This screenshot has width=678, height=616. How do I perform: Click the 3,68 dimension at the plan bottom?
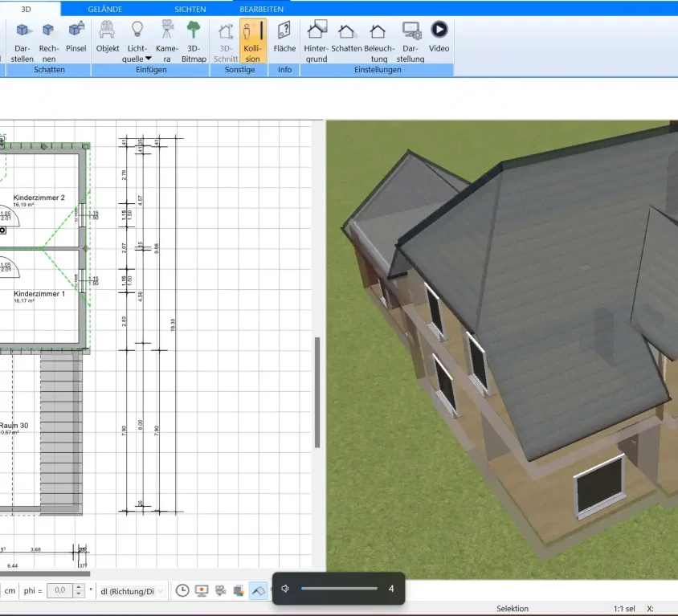pos(35,549)
